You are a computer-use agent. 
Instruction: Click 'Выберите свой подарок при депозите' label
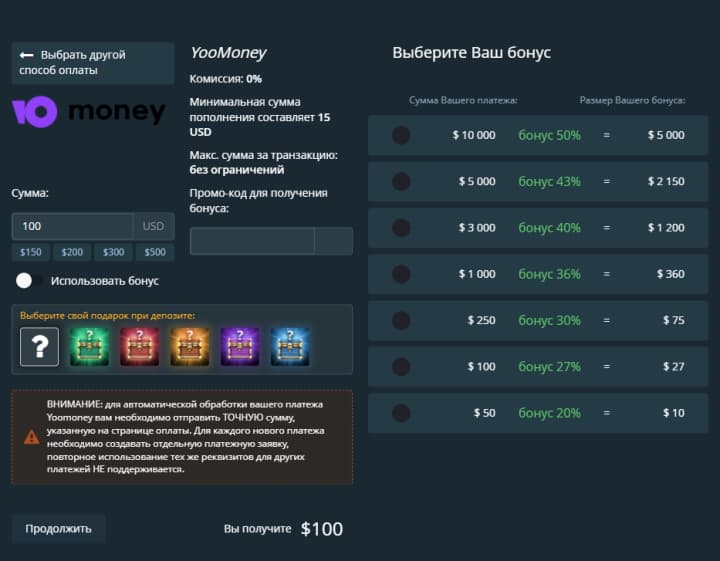coord(107,316)
